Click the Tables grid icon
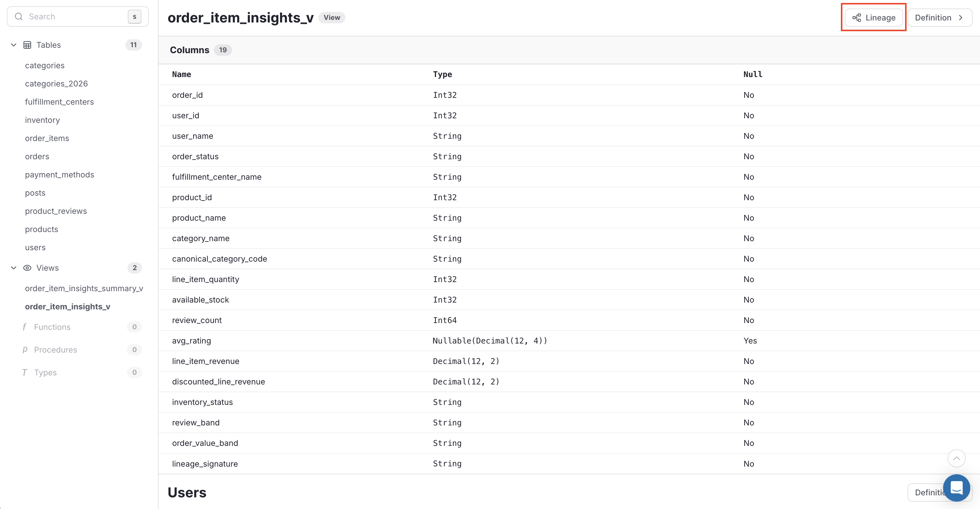 [27, 45]
